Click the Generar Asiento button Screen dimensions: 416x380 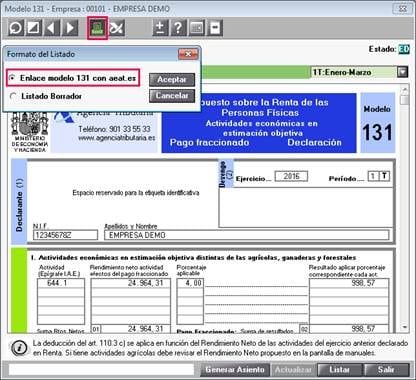coord(235,370)
